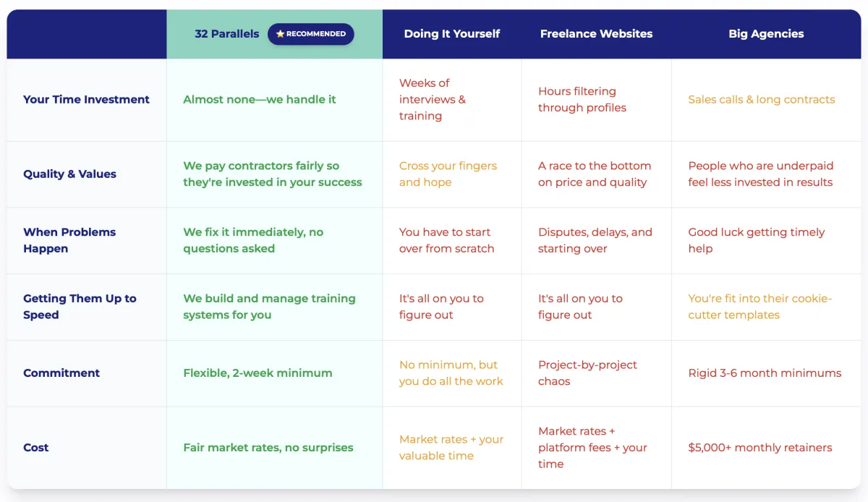Select 'Cross your fingers and hope' text

point(448,174)
